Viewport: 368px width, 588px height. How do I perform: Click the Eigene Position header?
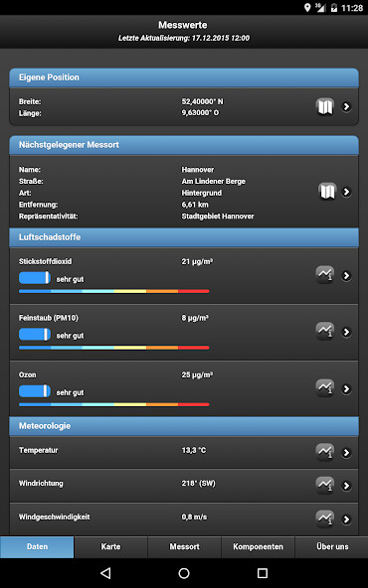click(184, 77)
